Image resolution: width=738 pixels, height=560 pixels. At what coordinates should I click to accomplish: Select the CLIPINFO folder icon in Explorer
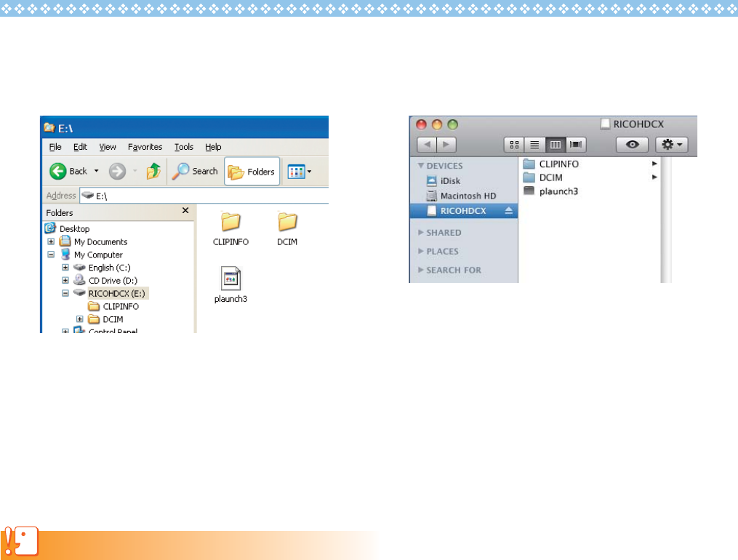point(230,228)
